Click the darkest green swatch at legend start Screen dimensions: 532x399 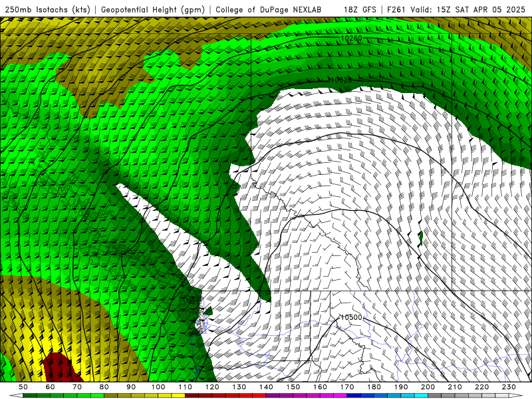tap(30, 396)
